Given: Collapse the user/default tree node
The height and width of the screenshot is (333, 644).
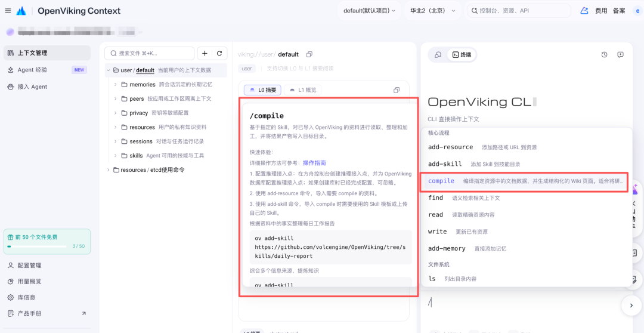Looking at the screenshot, I should point(109,70).
